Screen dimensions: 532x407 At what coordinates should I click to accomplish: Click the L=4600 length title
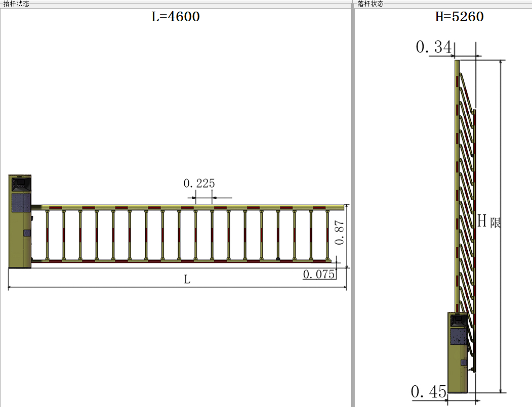pos(176,17)
